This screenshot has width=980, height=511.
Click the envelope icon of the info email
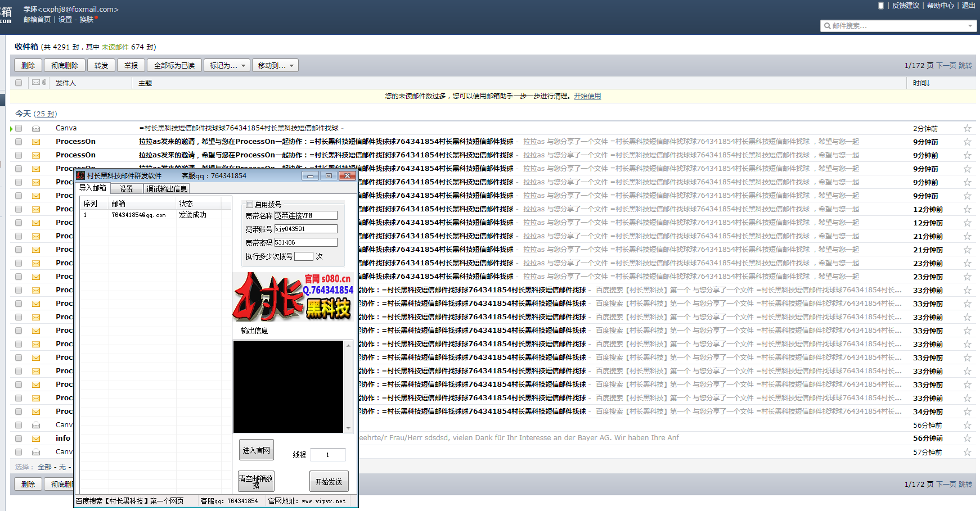pyautogui.click(x=36, y=438)
